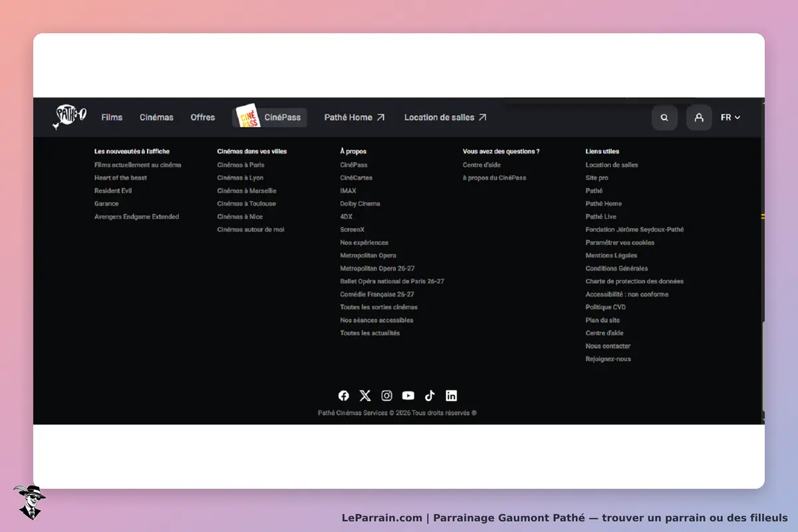Open à propos du CinéPass link
This screenshot has height=532, width=798.
point(495,178)
